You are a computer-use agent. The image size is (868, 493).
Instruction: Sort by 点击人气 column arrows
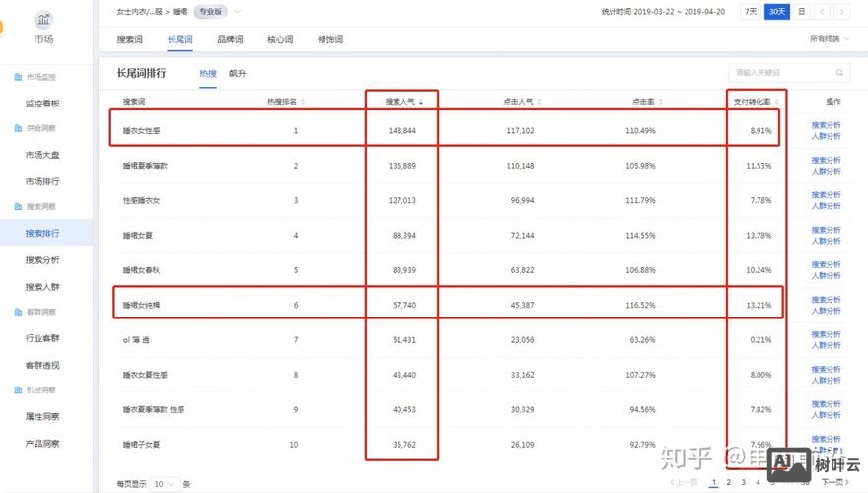coord(539,102)
